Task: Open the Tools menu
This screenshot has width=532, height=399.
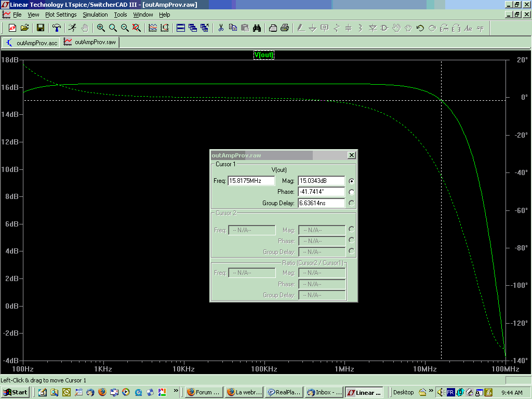Action: pyautogui.click(x=121, y=15)
